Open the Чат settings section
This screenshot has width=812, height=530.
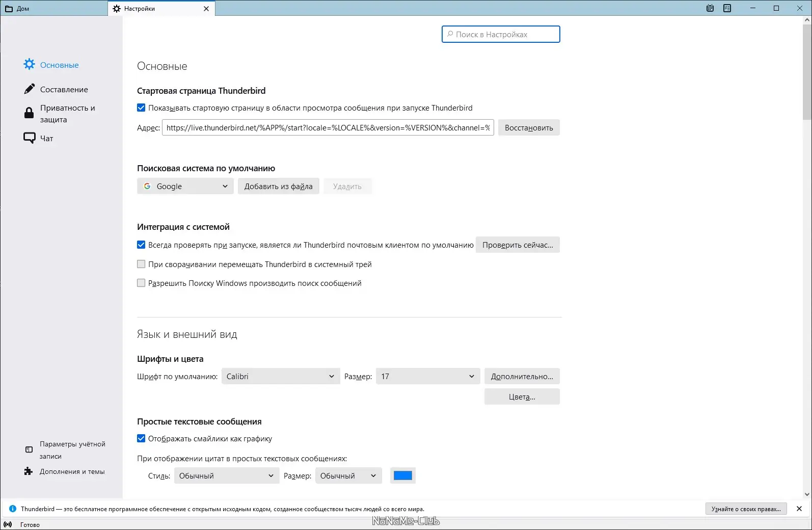(39, 138)
